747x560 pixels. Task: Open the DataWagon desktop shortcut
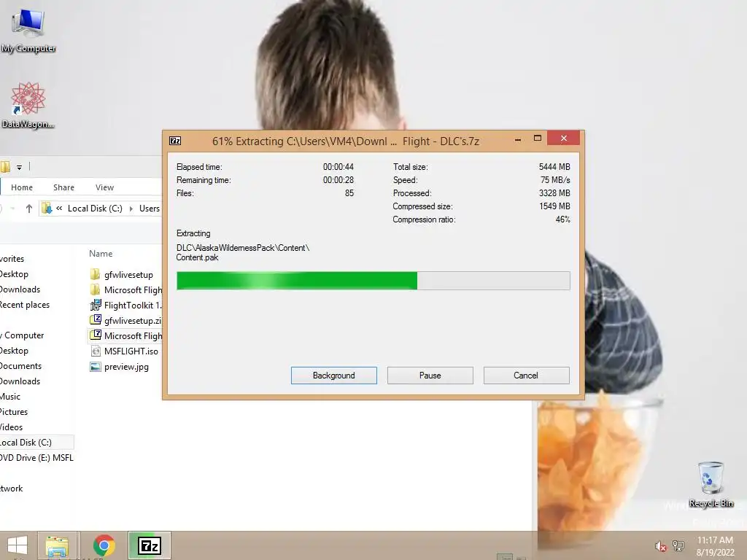pos(28,105)
